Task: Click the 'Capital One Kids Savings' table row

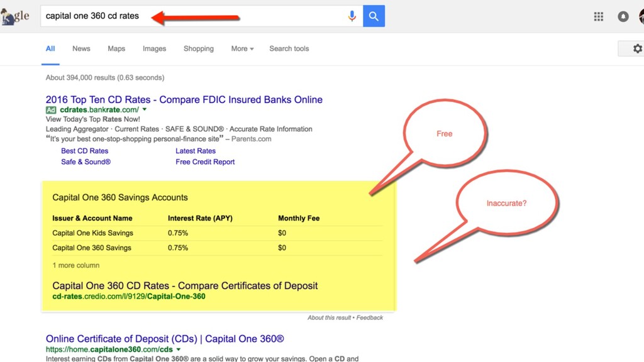Action: (x=217, y=233)
